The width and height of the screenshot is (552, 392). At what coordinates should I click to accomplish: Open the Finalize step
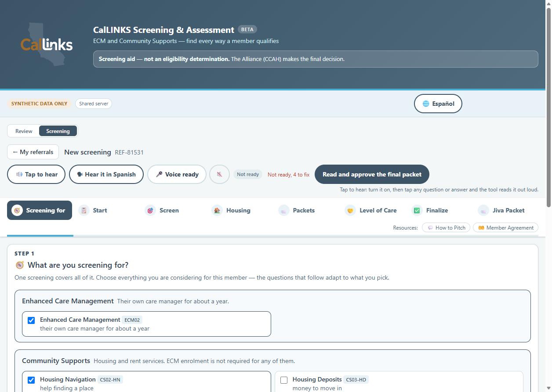pos(439,210)
